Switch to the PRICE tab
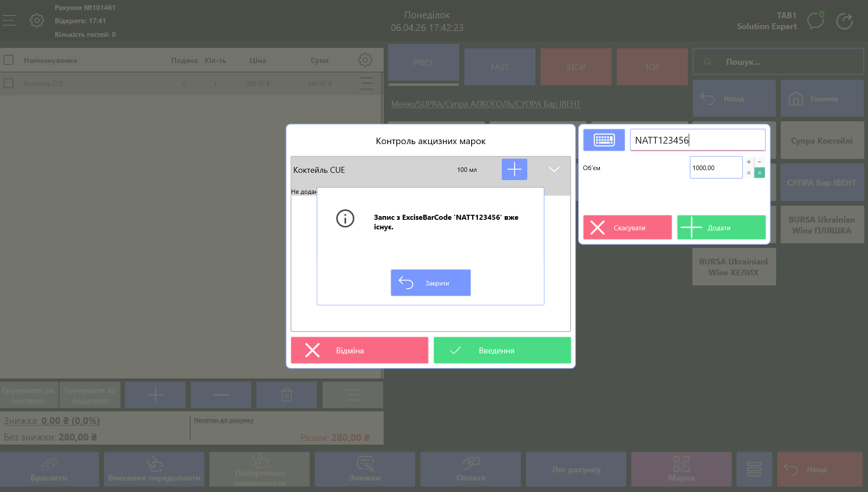The image size is (868, 492). click(x=423, y=63)
